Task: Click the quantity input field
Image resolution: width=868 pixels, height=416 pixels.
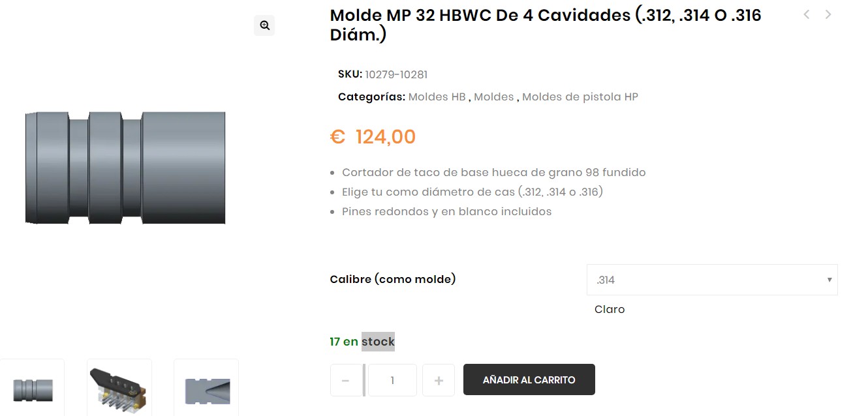Action: point(392,380)
